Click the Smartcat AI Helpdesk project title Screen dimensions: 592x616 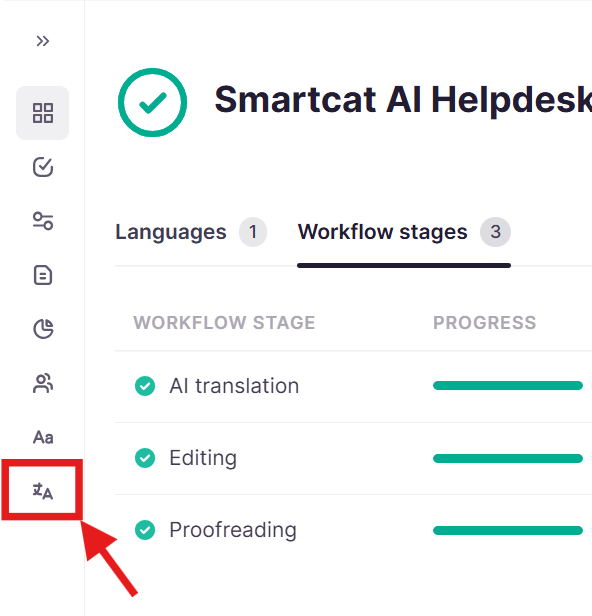point(403,100)
